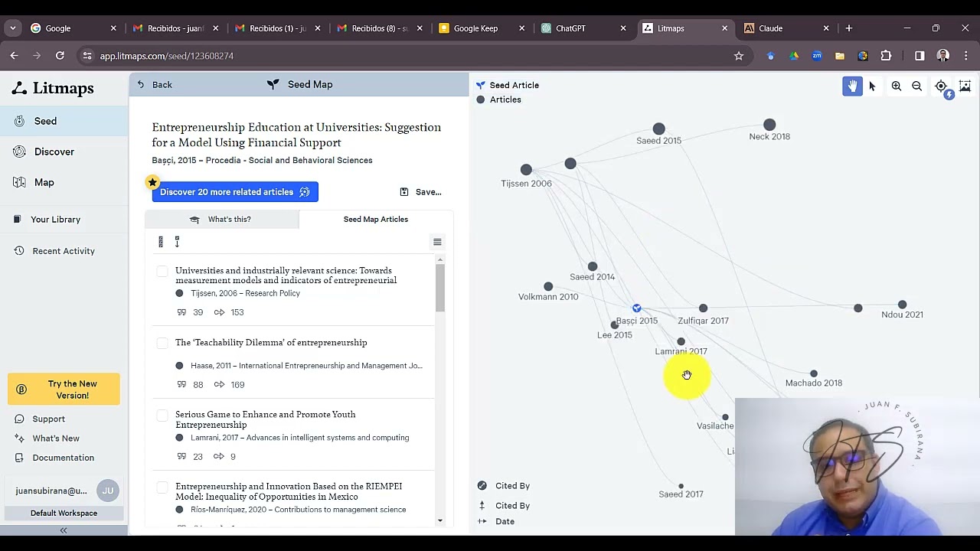Collapse the Litmaps sidebar
The image size is (980, 551).
pos(64,530)
